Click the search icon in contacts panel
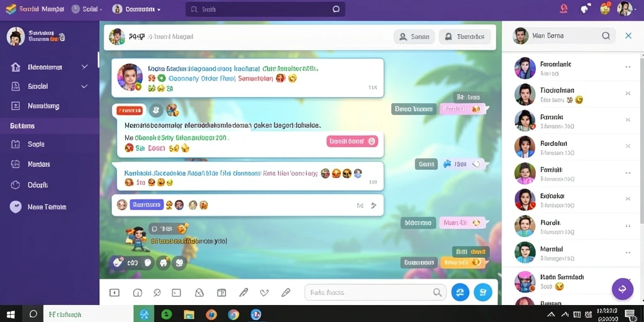This screenshot has width=644, height=322. [606, 36]
